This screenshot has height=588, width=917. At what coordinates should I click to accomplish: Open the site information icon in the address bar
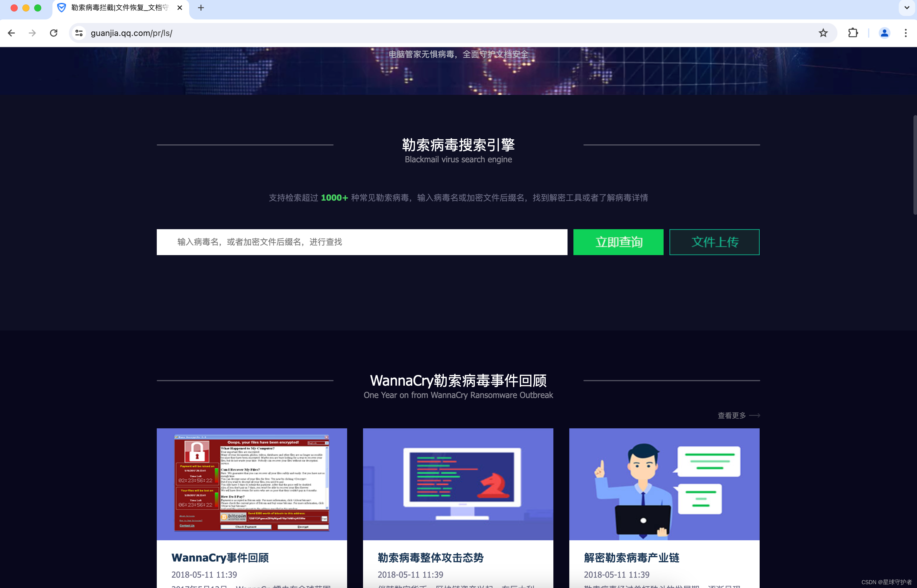pos(79,33)
